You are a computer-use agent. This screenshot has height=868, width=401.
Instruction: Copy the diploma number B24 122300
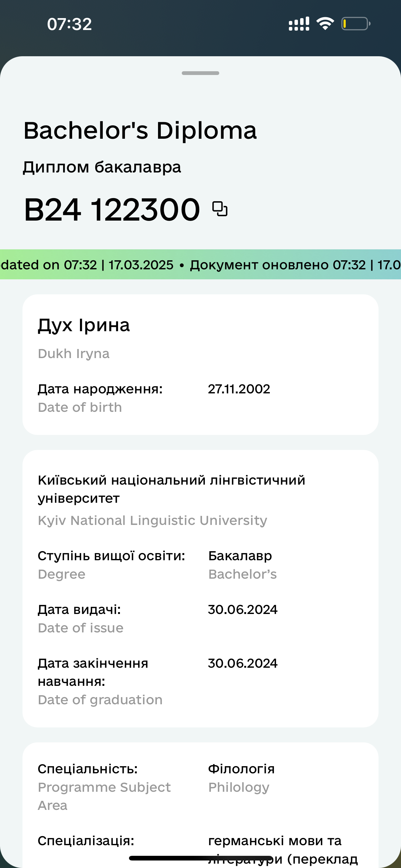[x=220, y=209]
